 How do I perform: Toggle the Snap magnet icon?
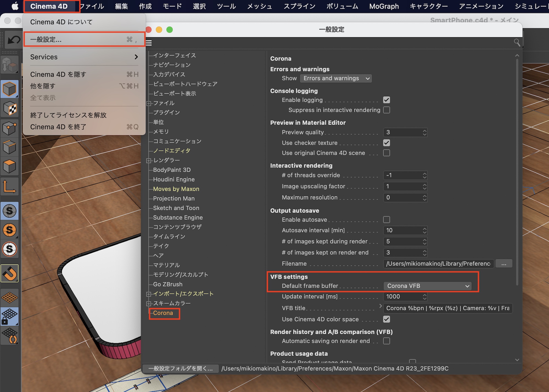click(10, 273)
